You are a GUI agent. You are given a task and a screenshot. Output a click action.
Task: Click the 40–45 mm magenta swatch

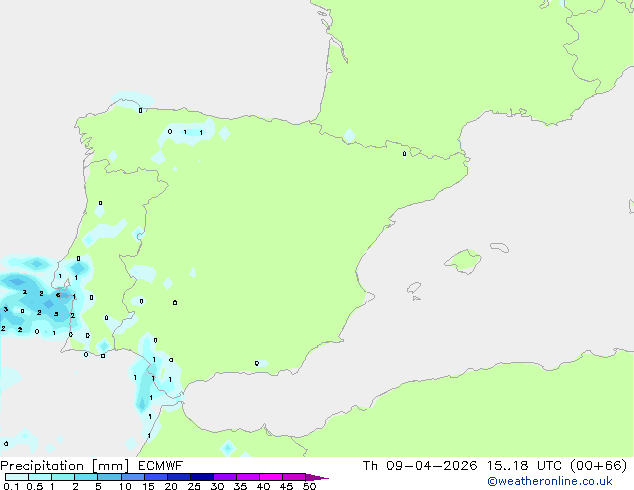point(271,477)
